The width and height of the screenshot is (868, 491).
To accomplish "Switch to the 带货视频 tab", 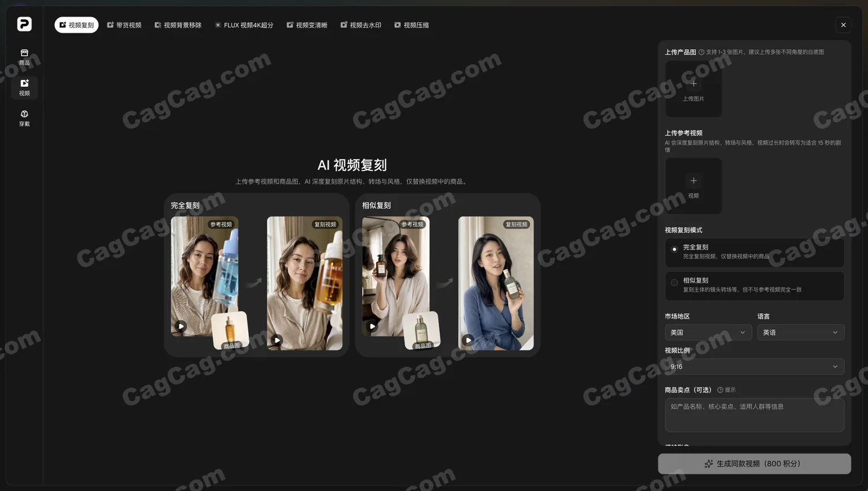I will coord(124,25).
